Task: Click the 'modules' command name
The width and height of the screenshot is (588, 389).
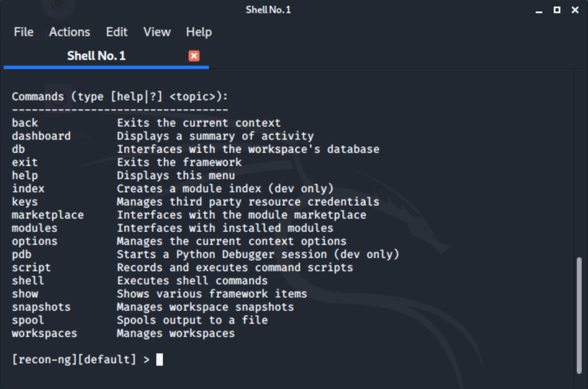Action: [34, 228]
